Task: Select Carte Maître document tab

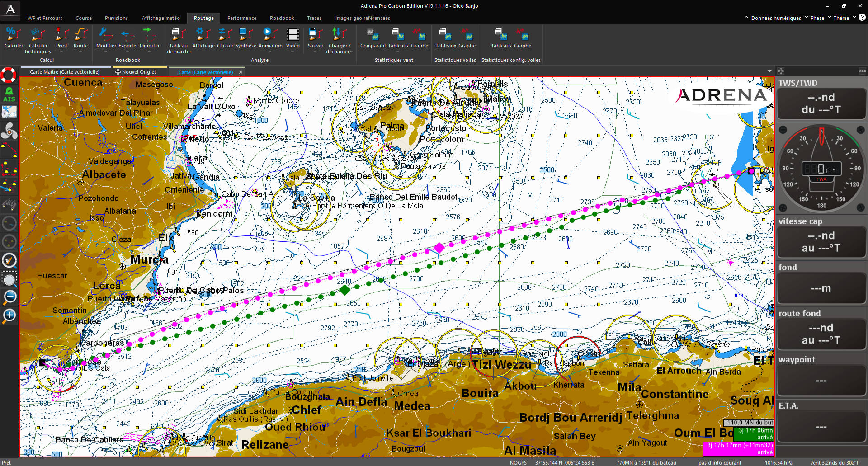Action: pos(65,72)
